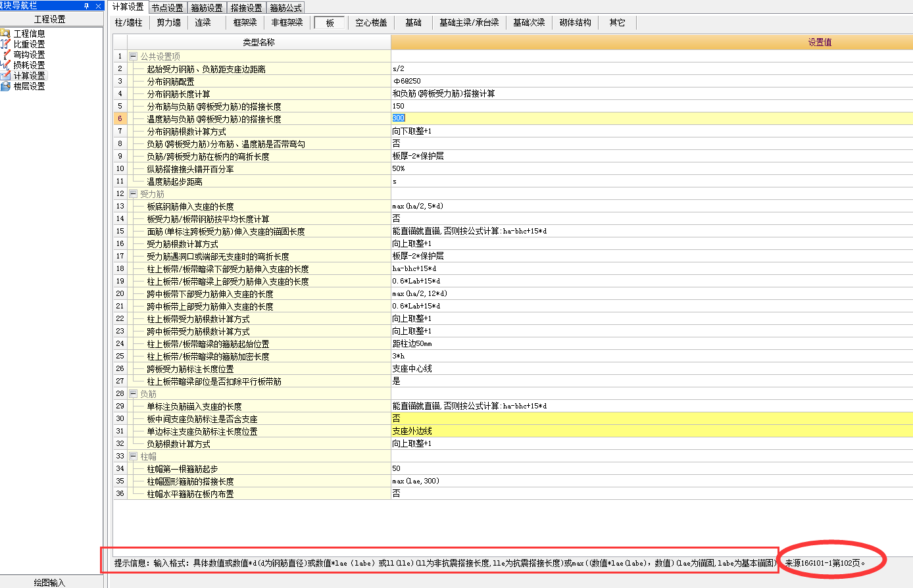Open the 绘图输入 section at bottom
Screen dimensions: 913x588
coord(51,582)
